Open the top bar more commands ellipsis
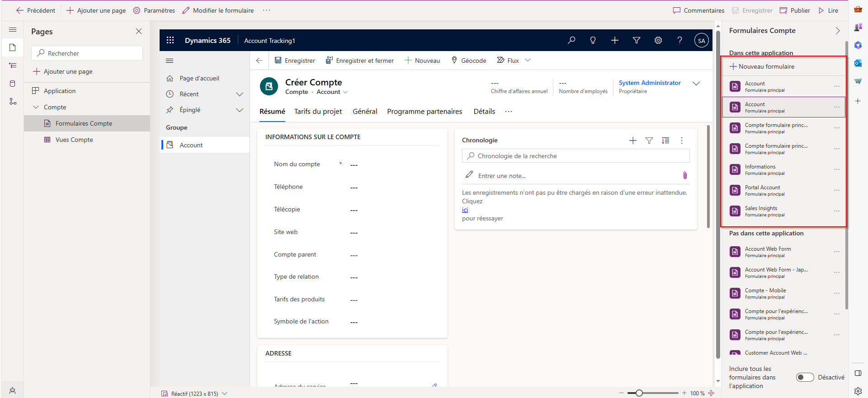The height and width of the screenshot is (398, 868). 266,10
